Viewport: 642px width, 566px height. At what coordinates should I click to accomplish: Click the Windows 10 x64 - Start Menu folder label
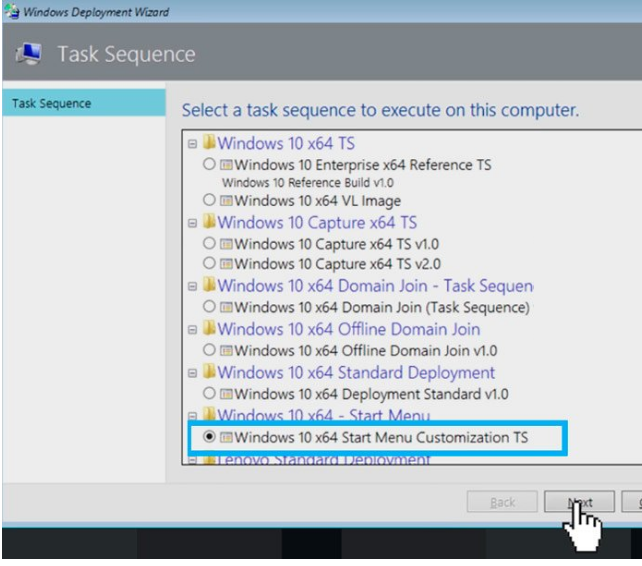pyautogui.click(x=323, y=415)
